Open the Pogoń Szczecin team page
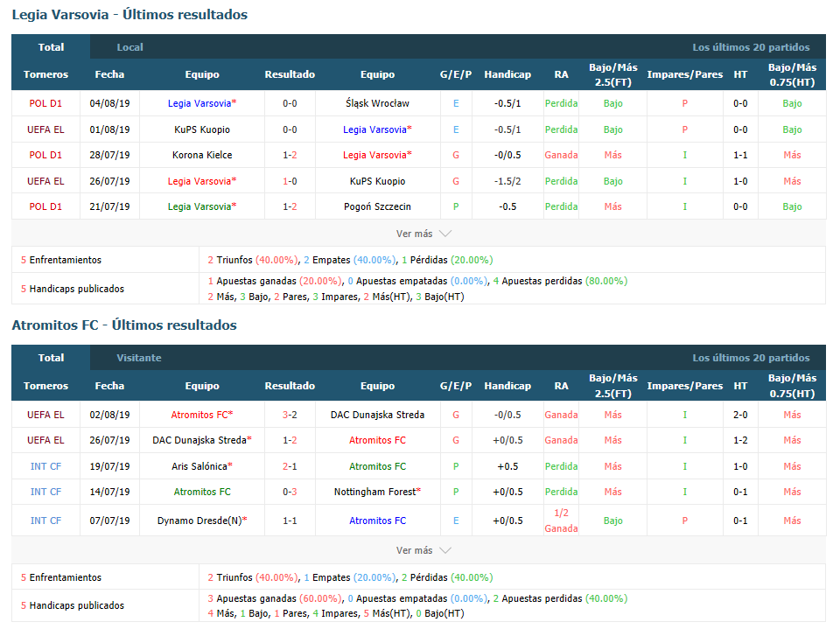 [377, 206]
